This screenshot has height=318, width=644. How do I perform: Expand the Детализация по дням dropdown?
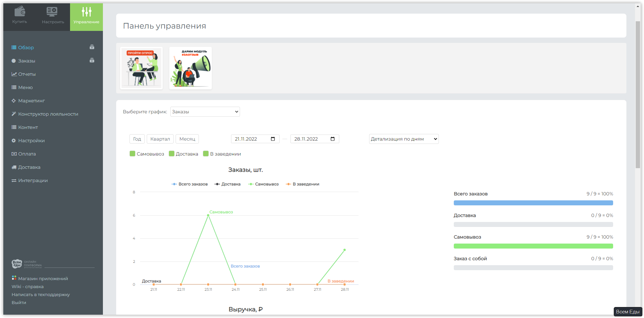click(x=404, y=139)
